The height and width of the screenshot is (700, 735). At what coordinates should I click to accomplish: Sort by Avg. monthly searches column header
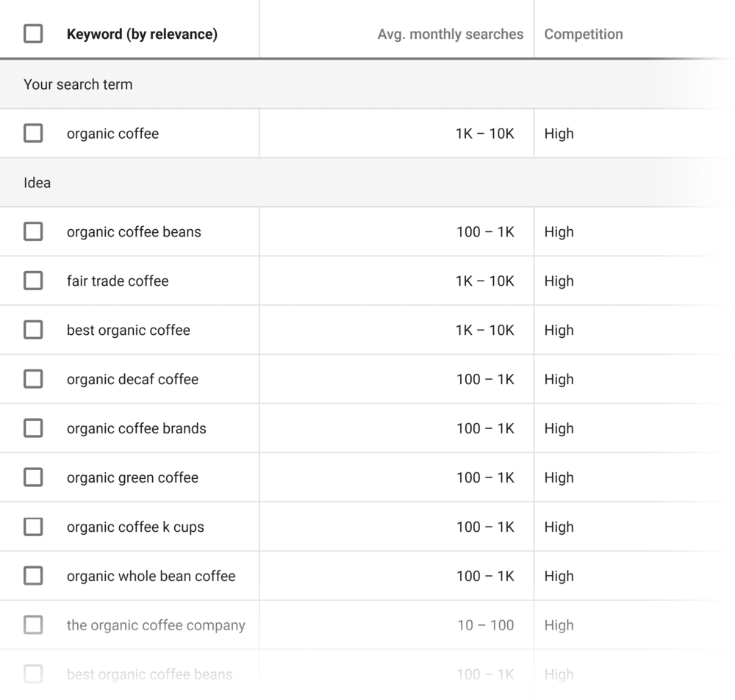450,33
